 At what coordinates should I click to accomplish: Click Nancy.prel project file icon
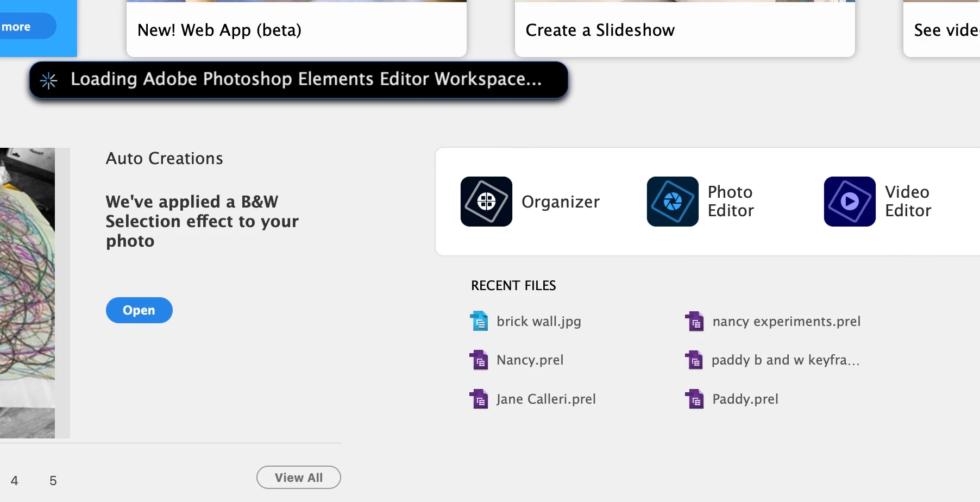479,360
